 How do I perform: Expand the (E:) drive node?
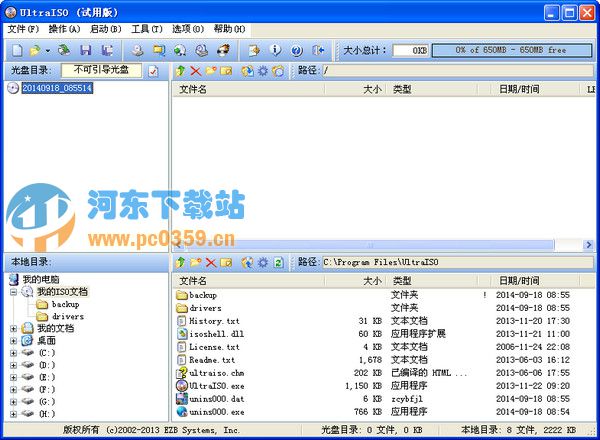click(13, 377)
